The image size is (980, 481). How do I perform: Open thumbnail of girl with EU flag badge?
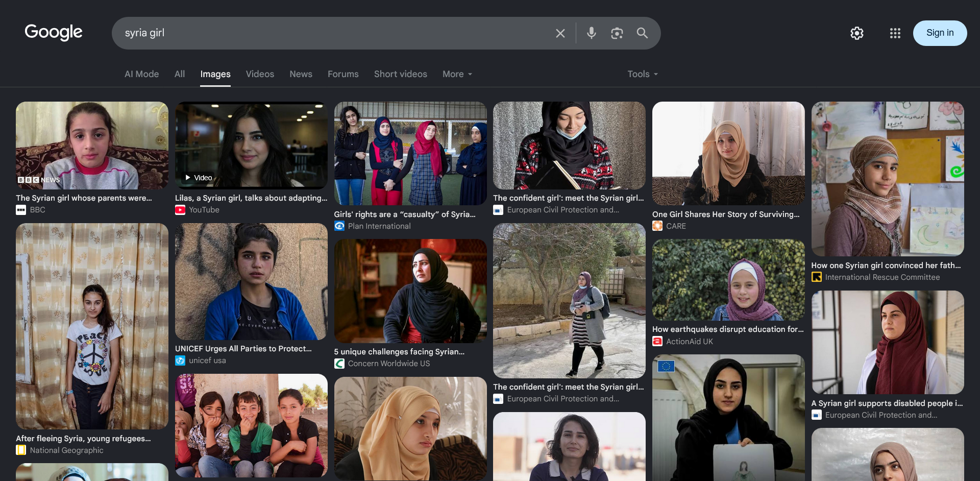pos(728,418)
